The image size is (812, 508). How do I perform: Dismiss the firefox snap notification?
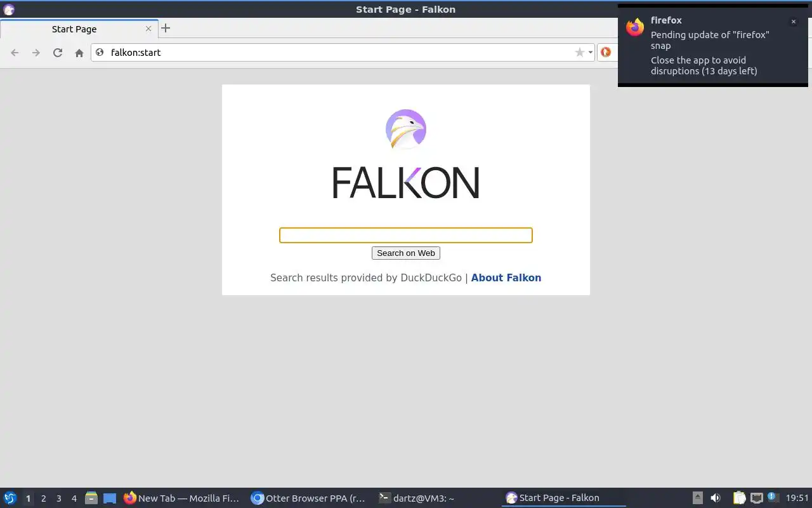(x=793, y=22)
